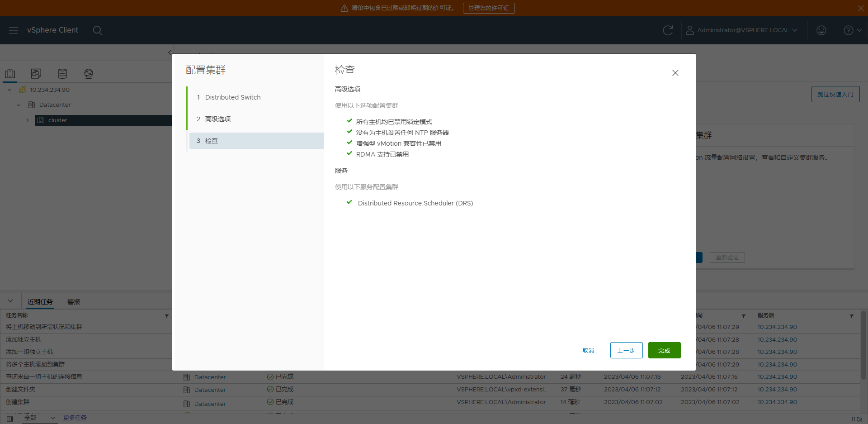Click the search magnifier icon
Screen dimensions: 868x424
97,30
